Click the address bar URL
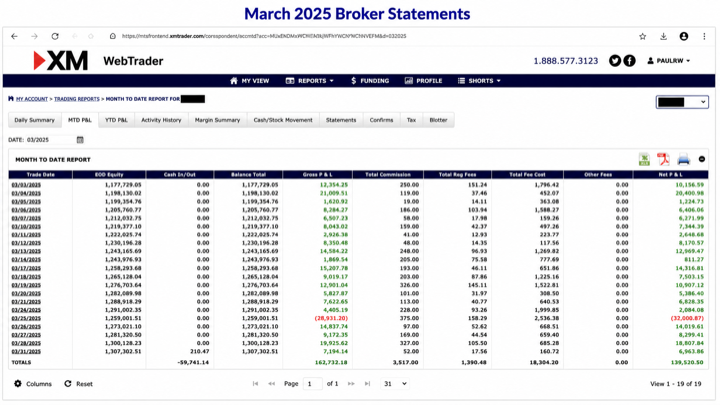The width and height of the screenshot is (720, 405). pos(264,36)
